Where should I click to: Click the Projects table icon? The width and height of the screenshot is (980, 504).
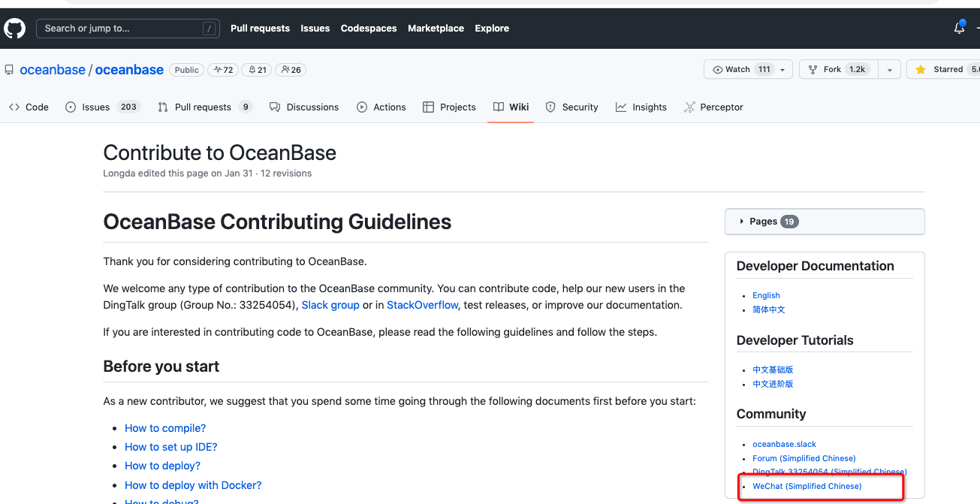point(429,107)
